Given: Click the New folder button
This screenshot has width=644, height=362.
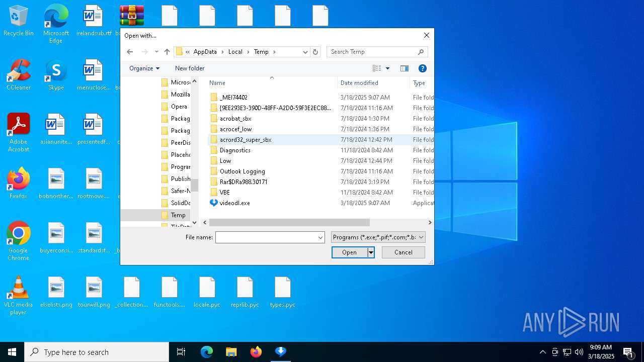Looking at the screenshot, I should [x=190, y=68].
